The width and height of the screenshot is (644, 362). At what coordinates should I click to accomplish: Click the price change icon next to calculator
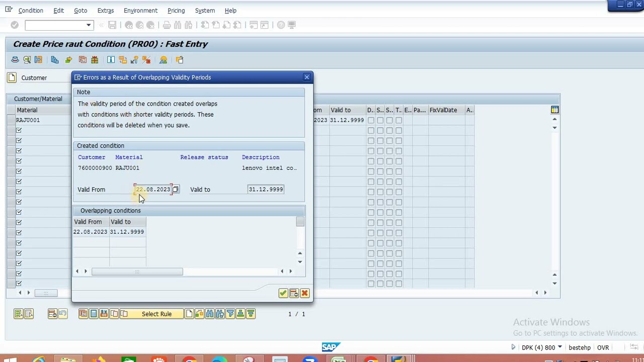[x=104, y=314]
